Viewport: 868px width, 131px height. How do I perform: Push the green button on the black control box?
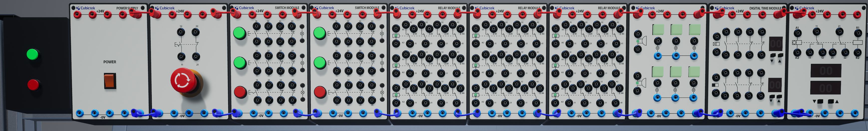click(x=33, y=55)
